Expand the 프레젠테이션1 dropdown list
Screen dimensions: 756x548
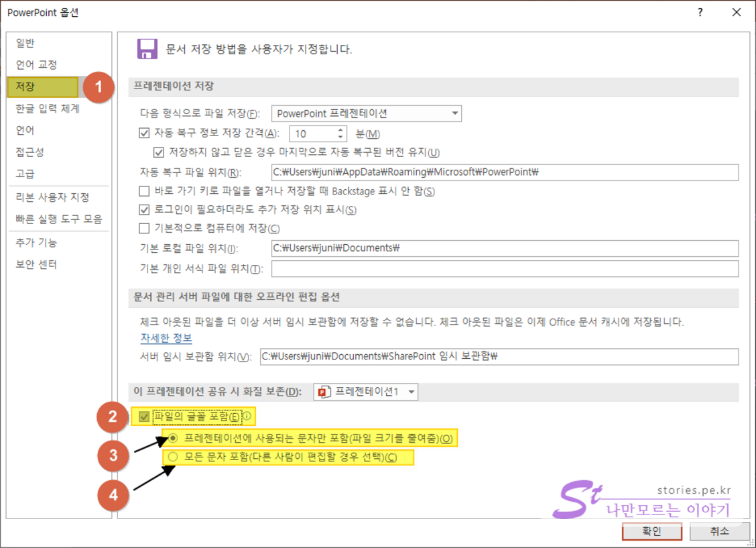click(410, 392)
